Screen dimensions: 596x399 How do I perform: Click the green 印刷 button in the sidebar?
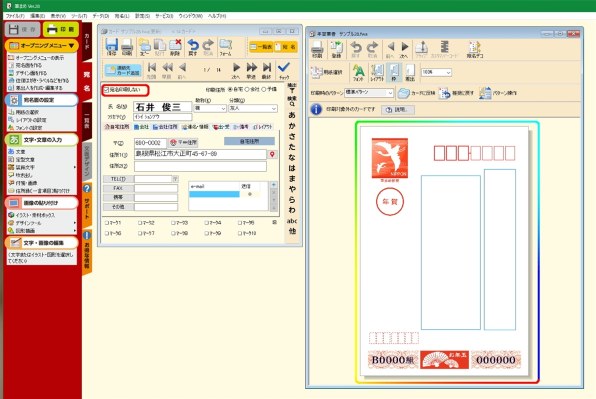coord(61,29)
